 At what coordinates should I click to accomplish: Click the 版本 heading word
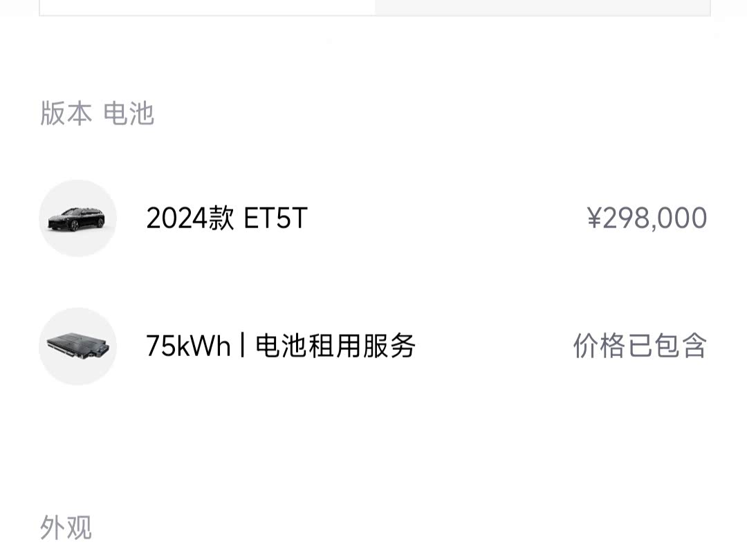[66, 113]
